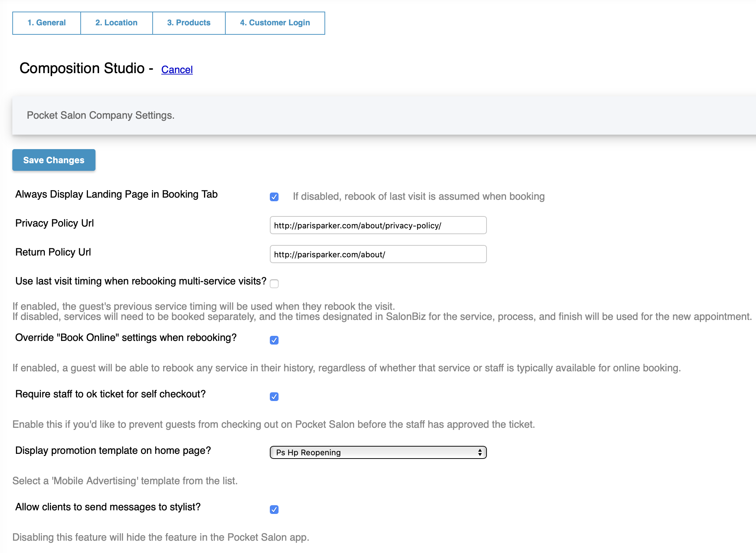Enable use last visit timing when rebooking
Image resolution: width=756 pixels, height=553 pixels.
pyautogui.click(x=274, y=284)
